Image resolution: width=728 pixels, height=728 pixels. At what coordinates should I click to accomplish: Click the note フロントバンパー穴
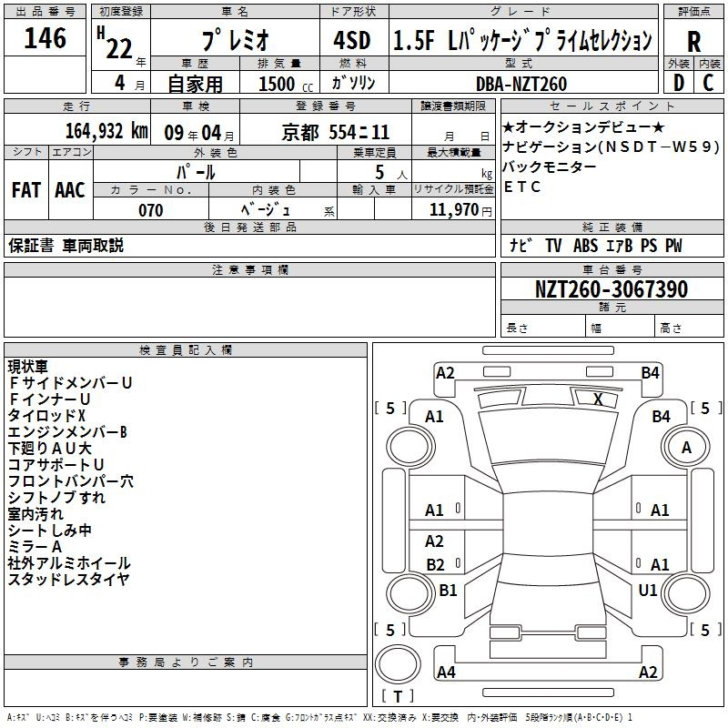[x=71, y=481]
